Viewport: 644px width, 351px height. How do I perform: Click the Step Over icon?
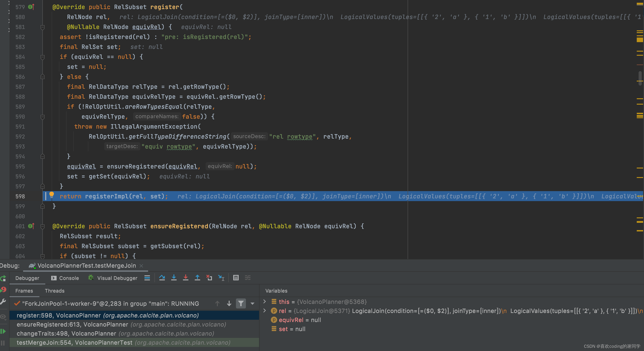pyautogui.click(x=162, y=278)
